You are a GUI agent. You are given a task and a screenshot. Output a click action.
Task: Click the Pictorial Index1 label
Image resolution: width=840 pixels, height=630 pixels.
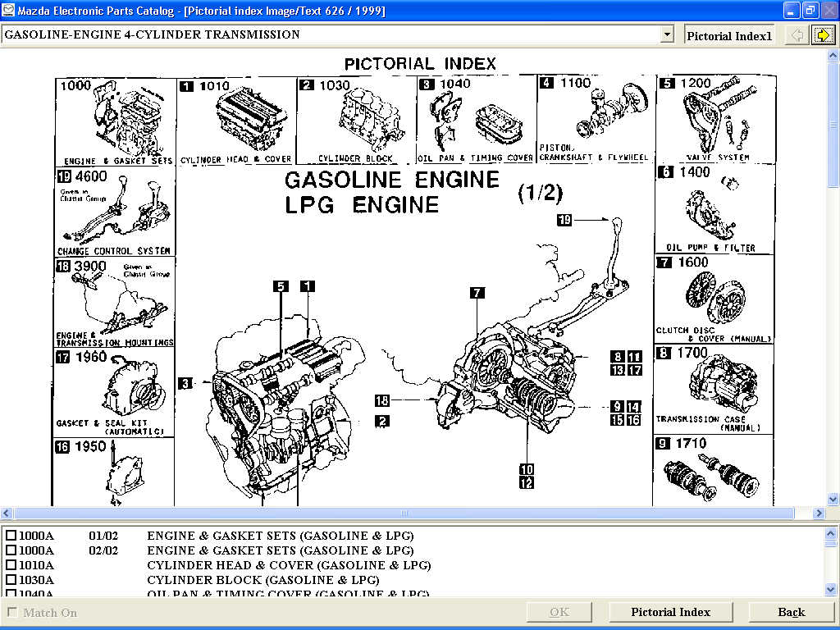click(729, 36)
